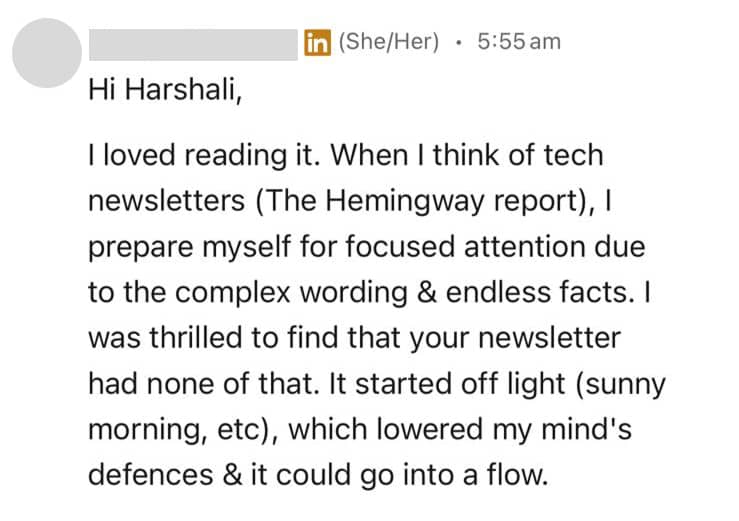Click the dot separator before the timestamp
The image size is (739, 521).
coord(458,42)
